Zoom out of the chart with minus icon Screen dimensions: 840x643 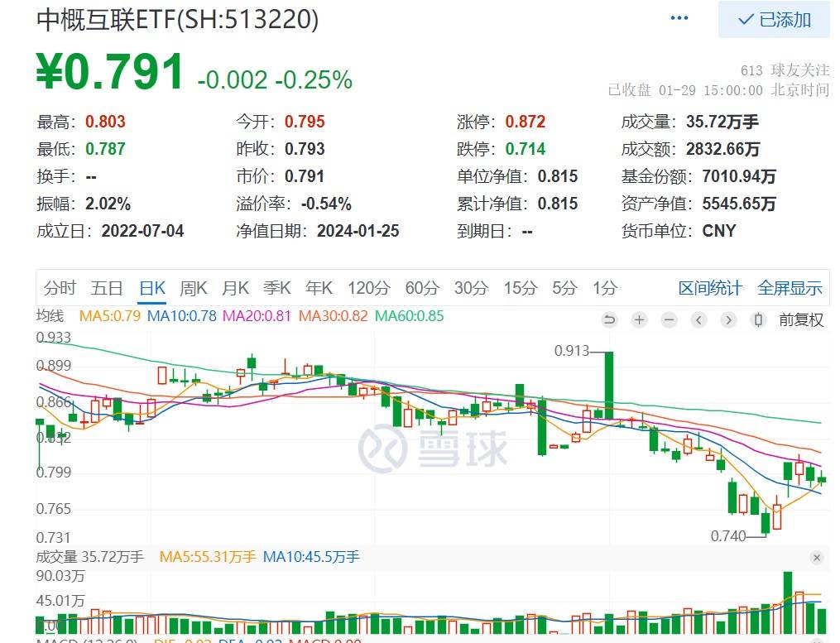click(669, 319)
